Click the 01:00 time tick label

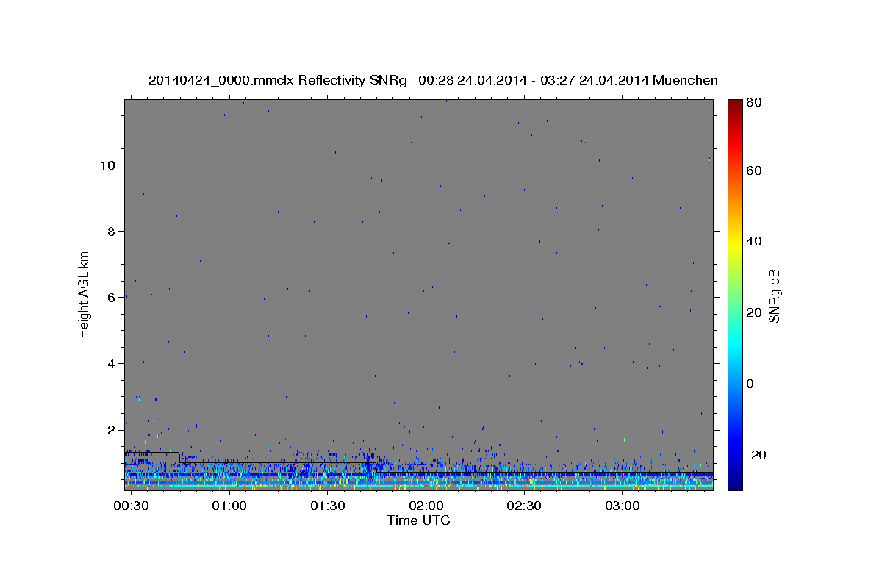(x=229, y=506)
